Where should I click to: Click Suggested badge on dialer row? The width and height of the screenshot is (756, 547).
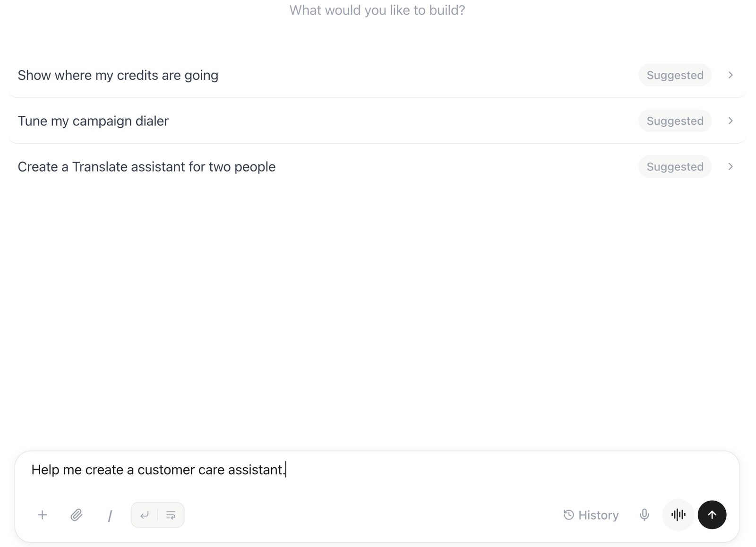pyautogui.click(x=675, y=121)
